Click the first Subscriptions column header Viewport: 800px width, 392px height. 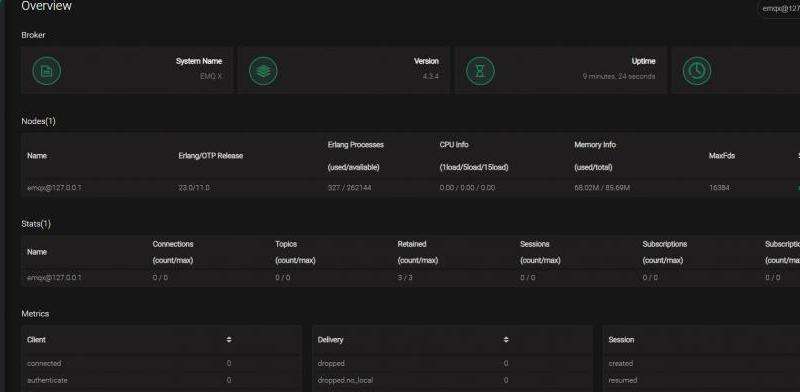tap(665, 252)
